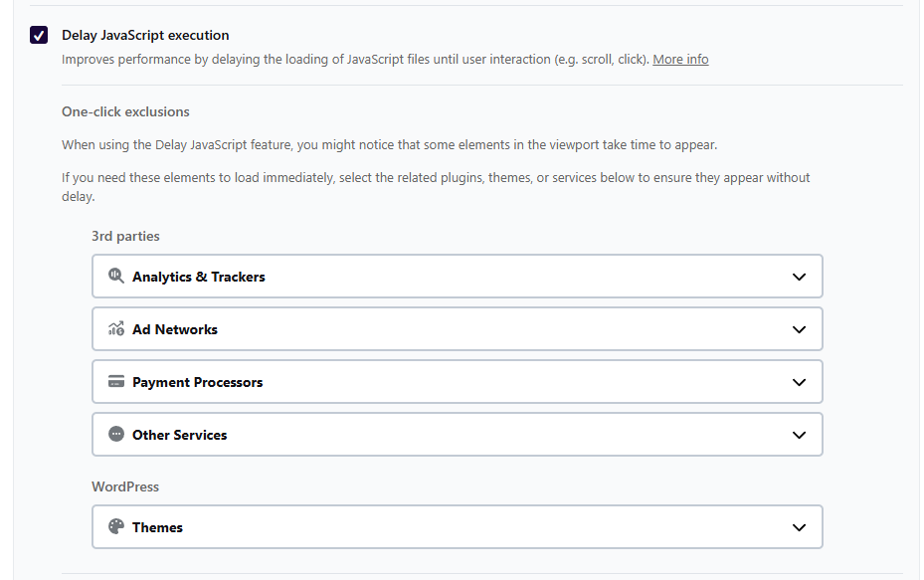924x580 pixels.
Task: Click the Other Services ellipsis icon
Action: [115, 435]
